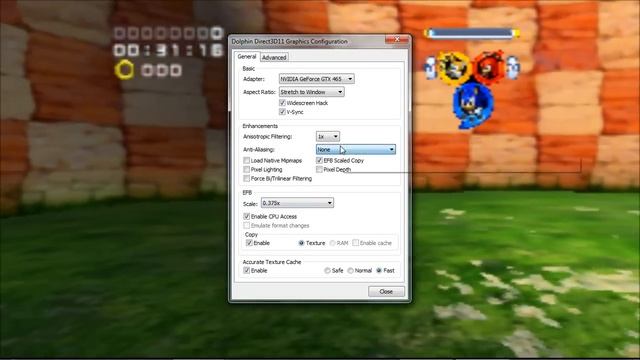Open the Advanced tab
This screenshot has height=360, width=640.
point(274,58)
